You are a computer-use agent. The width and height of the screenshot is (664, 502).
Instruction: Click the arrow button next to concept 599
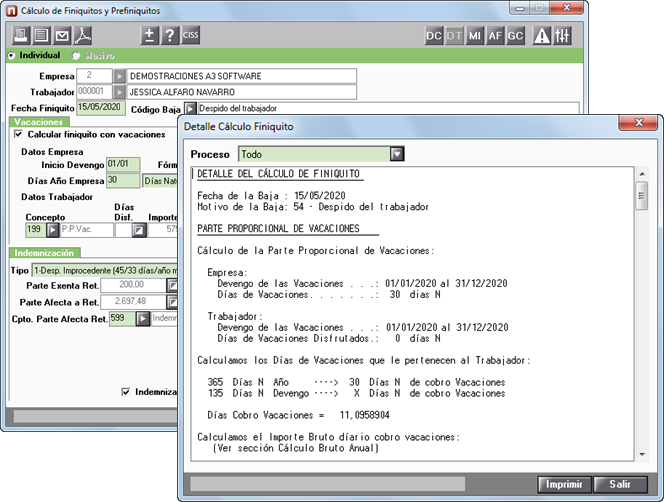[x=143, y=319]
